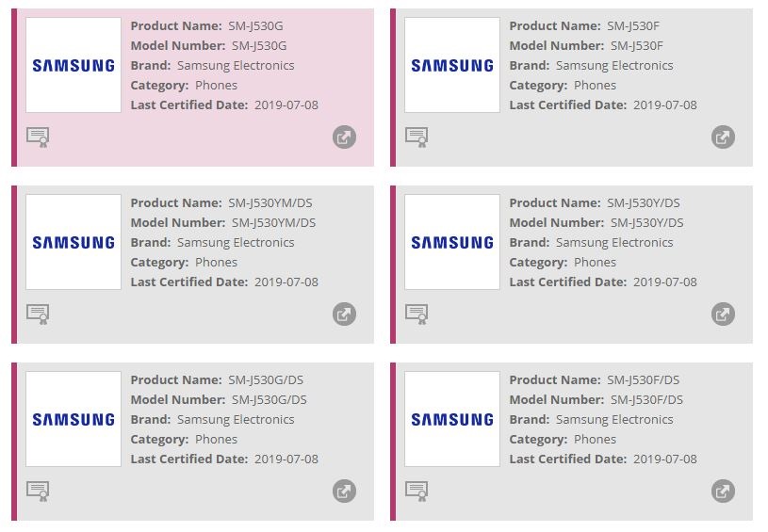View certificate icon on SM-J530G/DS card
This screenshot has height=532, width=768.
point(38,492)
